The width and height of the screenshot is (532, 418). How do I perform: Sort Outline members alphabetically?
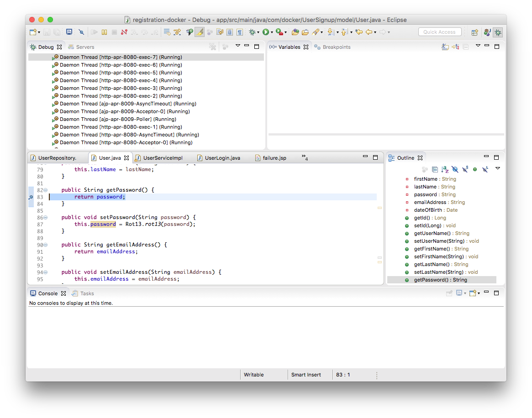coord(445,169)
